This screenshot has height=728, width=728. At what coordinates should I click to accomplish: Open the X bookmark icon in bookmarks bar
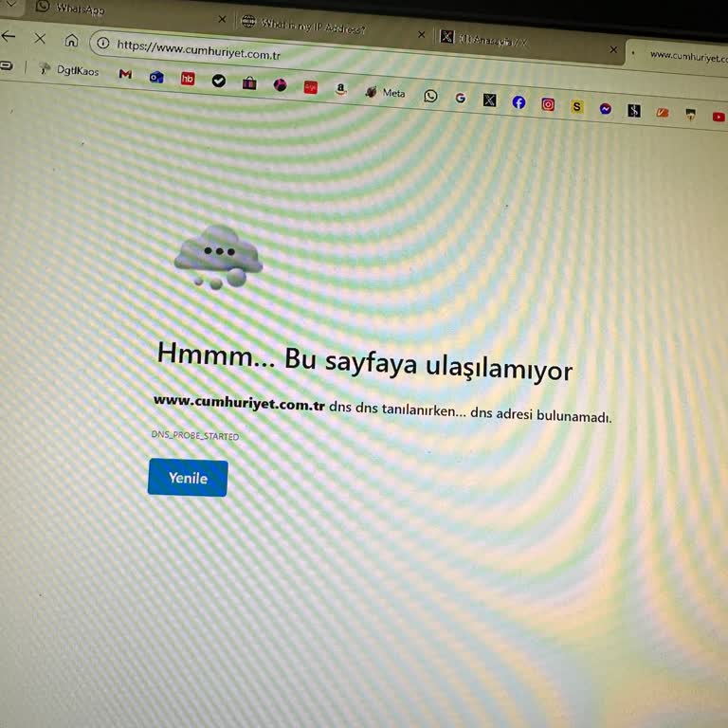pyautogui.click(x=489, y=100)
